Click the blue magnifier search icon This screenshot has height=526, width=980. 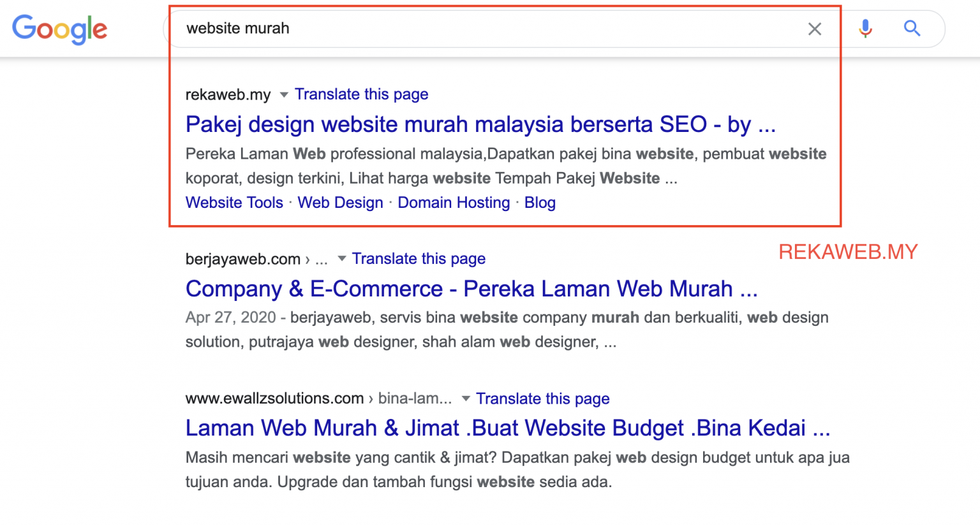tap(912, 29)
